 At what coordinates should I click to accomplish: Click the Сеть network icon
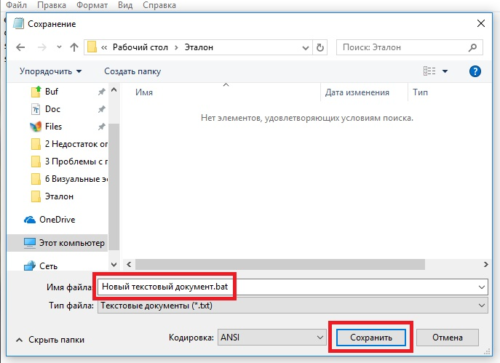pyautogui.click(x=30, y=266)
